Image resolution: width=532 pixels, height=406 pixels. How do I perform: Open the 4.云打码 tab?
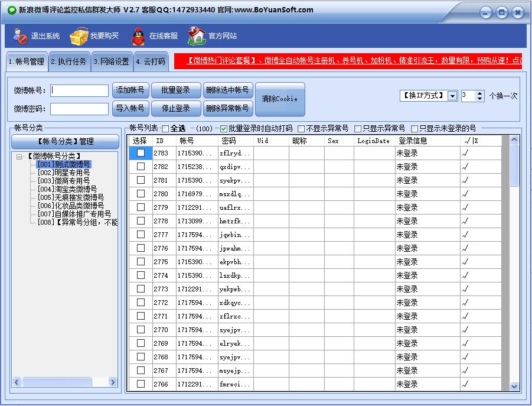pos(151,61)
